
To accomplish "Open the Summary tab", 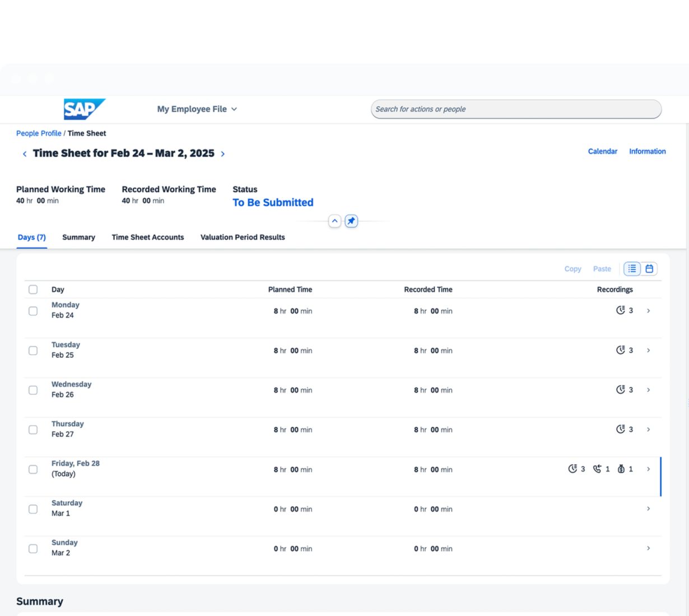I will tap(78, 237).
